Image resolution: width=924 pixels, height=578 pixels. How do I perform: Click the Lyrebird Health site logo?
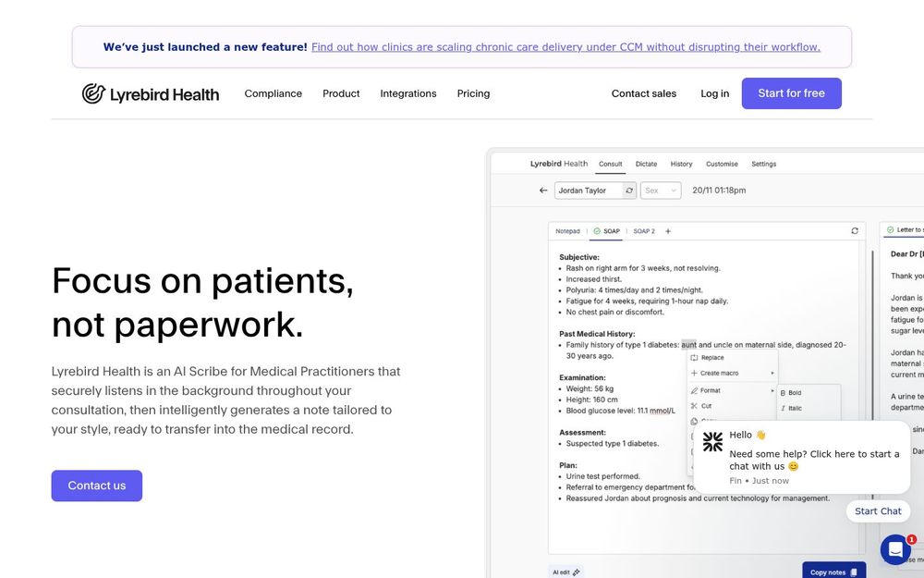[151, 93]
